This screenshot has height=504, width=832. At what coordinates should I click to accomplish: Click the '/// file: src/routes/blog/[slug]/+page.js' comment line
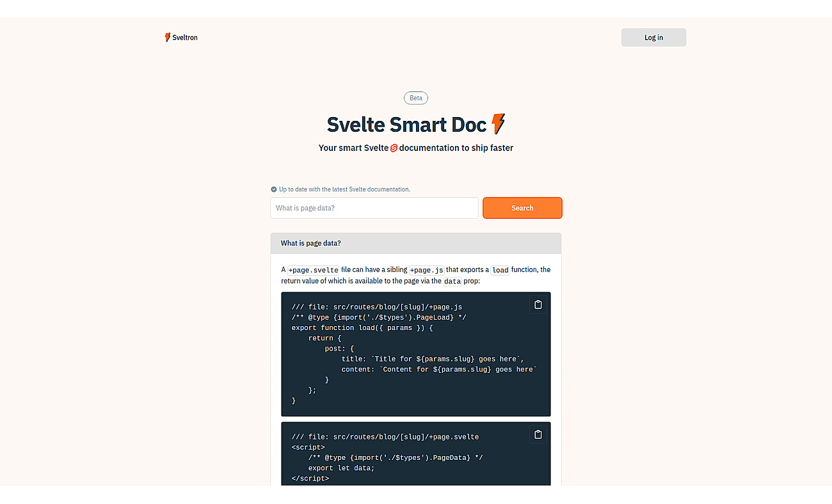377,307
